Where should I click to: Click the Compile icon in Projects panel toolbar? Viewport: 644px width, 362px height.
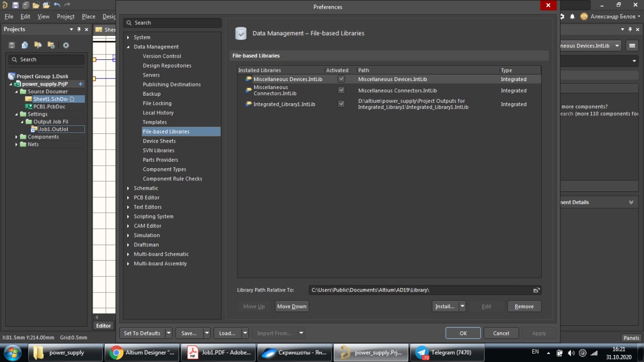point(25,45)
